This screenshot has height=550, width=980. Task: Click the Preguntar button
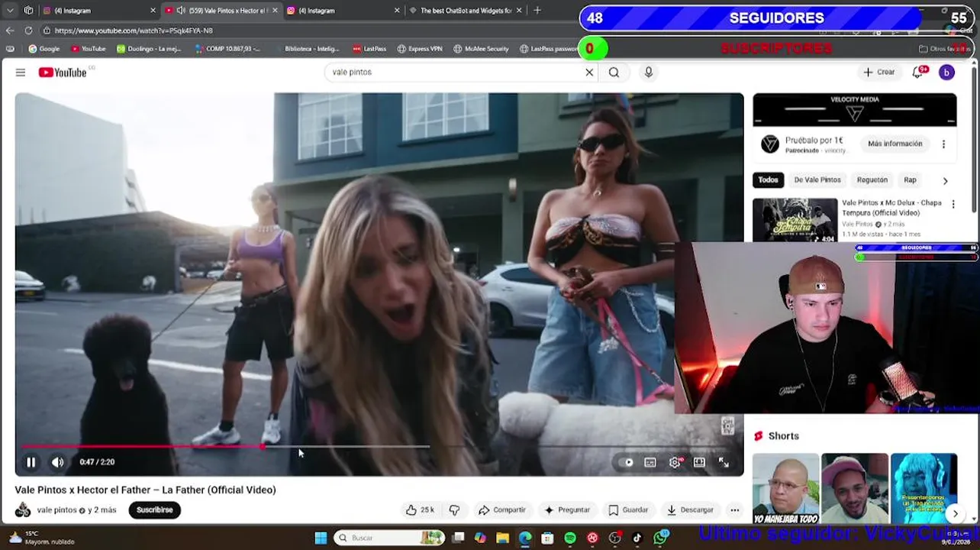pyautogui.click(x=566, y=510)
